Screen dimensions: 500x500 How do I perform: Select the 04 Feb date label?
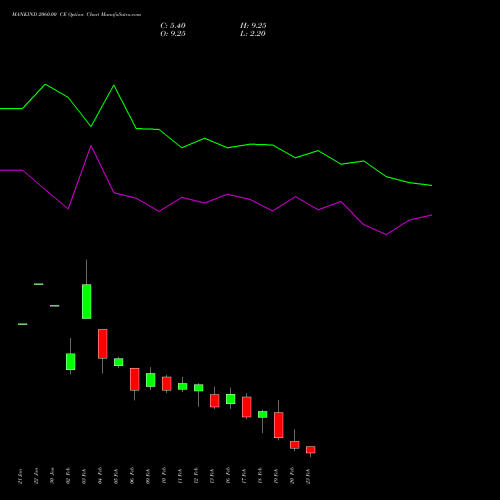click(x=100, y=476)
